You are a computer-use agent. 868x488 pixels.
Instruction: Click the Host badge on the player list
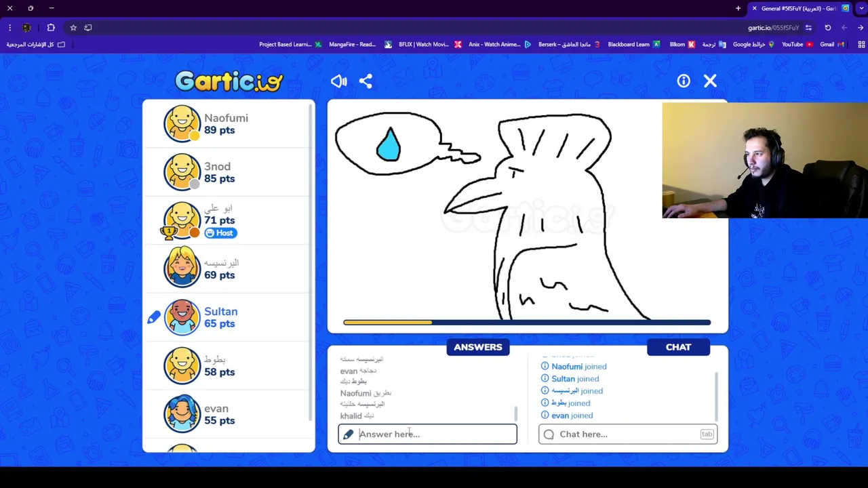pyautogui.click(x=220, y=232)
